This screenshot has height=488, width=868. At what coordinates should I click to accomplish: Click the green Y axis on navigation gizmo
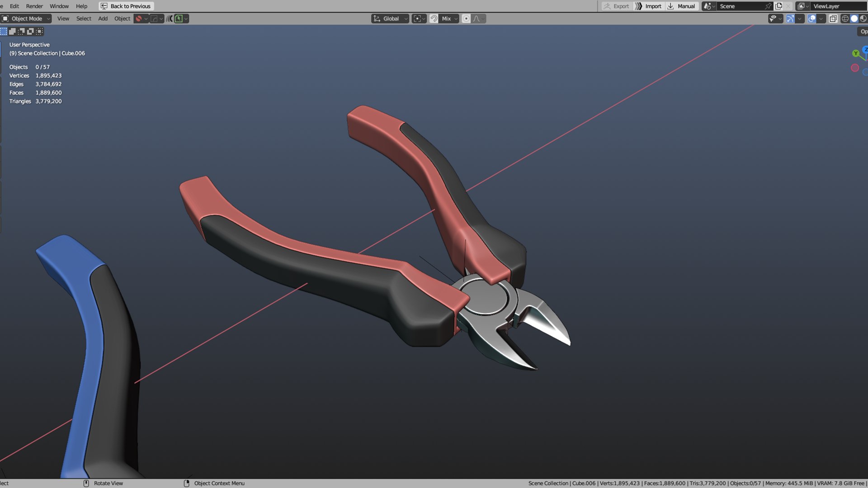click(855, 53)
